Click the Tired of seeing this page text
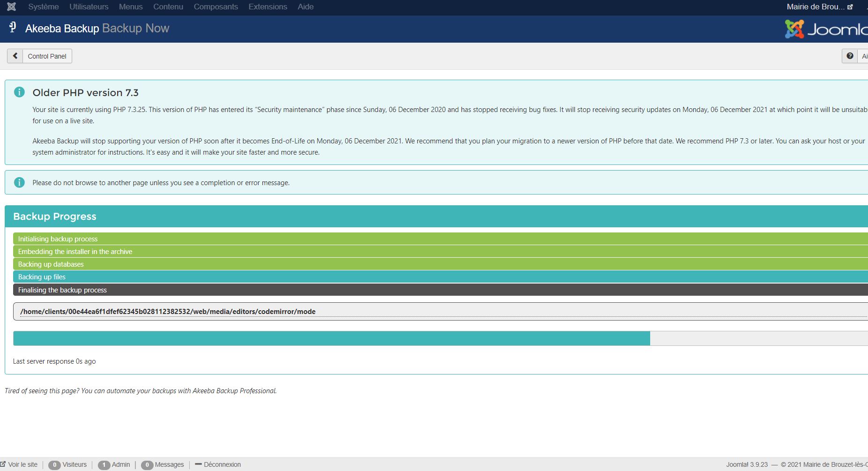868x471 pixels. pos(141,391)
